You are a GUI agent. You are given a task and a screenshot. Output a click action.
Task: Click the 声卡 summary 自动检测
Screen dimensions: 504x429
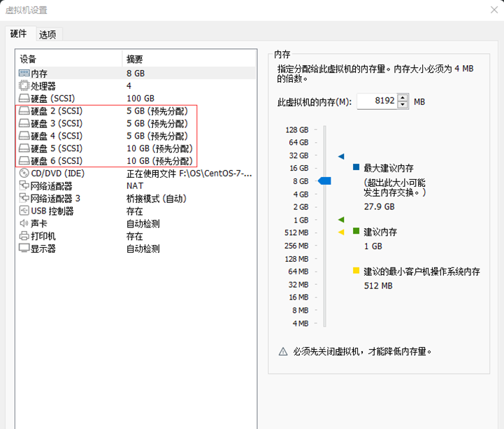pos(143,223)
